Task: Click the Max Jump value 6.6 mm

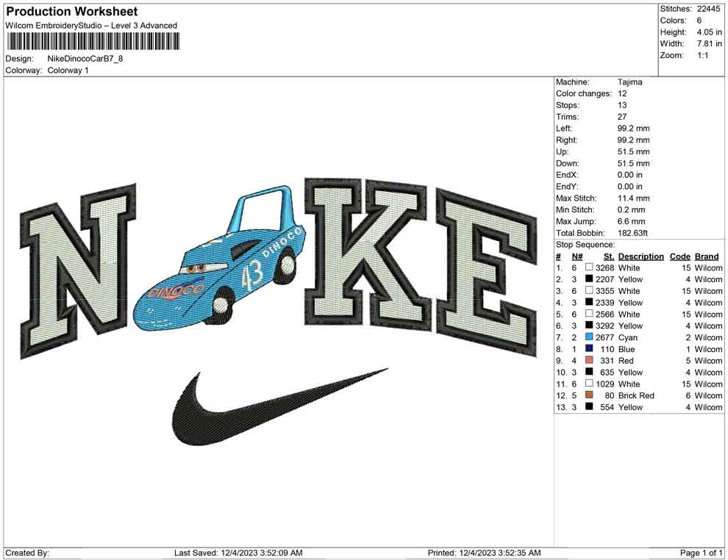Action: click(x=631, y=221)
